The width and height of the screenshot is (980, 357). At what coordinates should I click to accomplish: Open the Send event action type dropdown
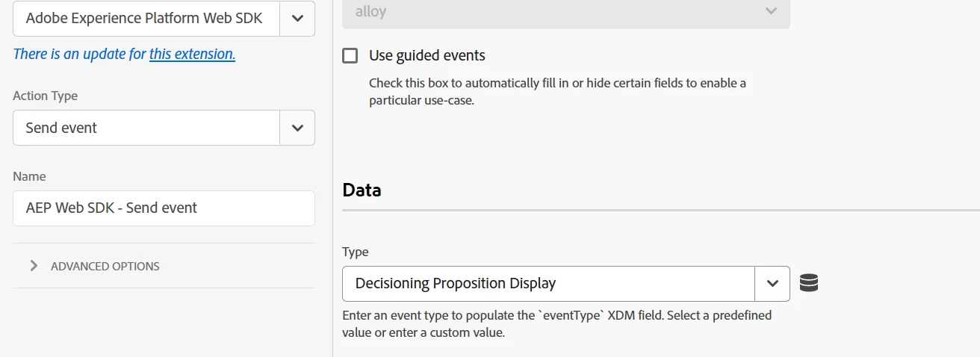click(146, 128)
